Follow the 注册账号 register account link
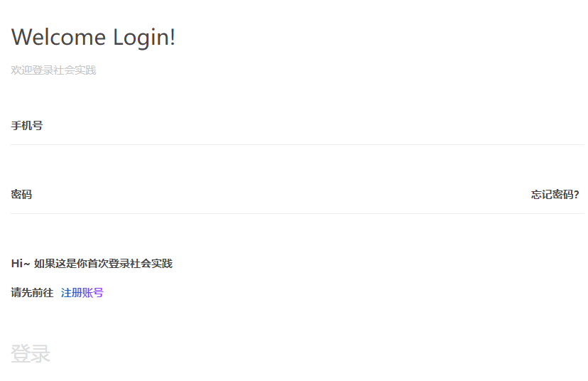Viewport: 588px width, 381px height. [x=82, y=293]
